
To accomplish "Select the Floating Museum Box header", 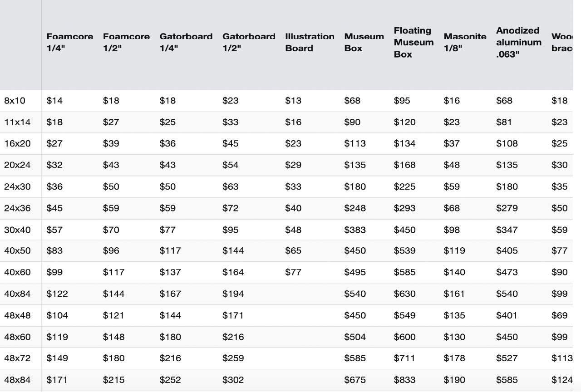I will tap(414, 42).
